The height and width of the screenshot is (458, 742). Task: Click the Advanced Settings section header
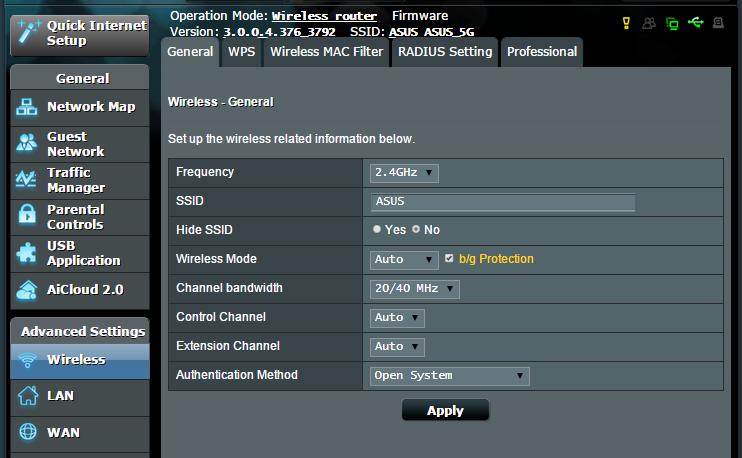(80, 331)
